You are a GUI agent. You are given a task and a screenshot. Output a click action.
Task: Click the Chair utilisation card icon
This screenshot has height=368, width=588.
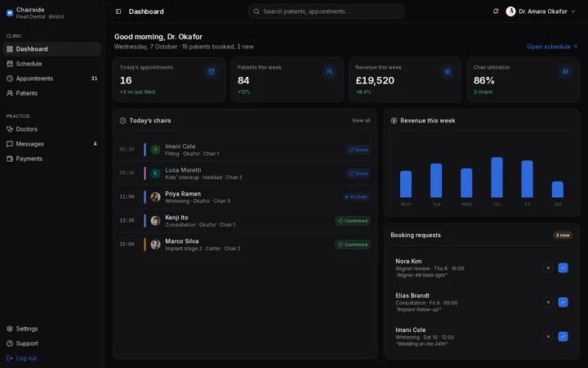[x=565, y=71]
